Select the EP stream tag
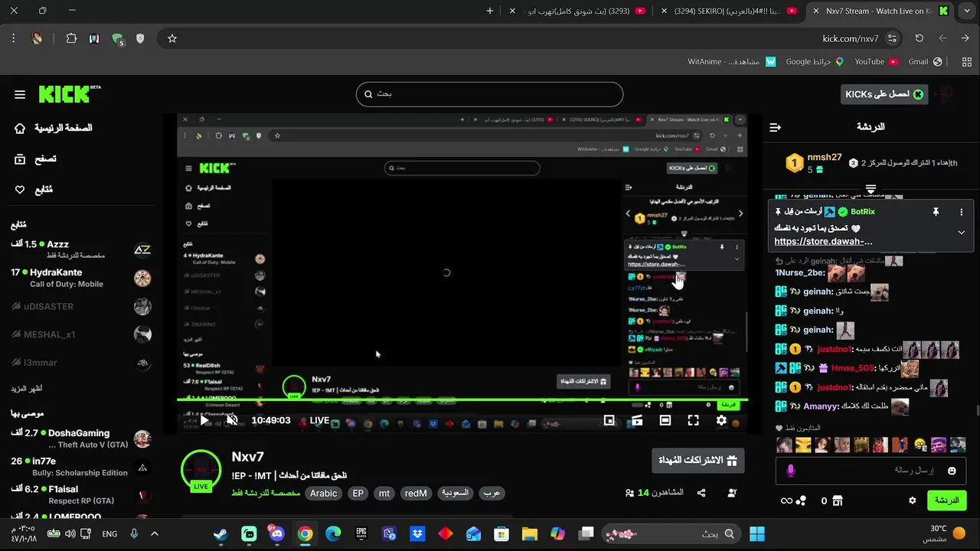The image size is (980, 551). 358,494
